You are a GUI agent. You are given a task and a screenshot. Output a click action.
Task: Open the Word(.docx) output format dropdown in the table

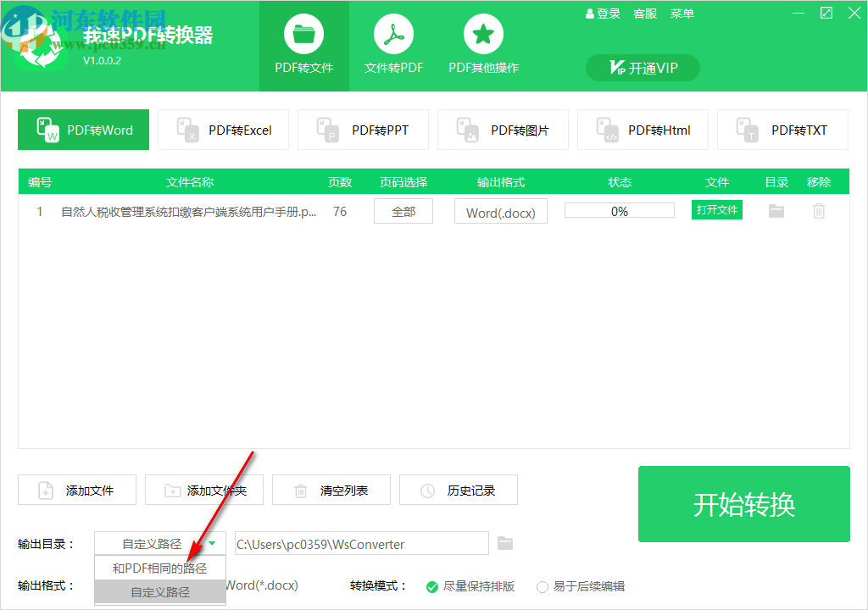click(500, 210)
